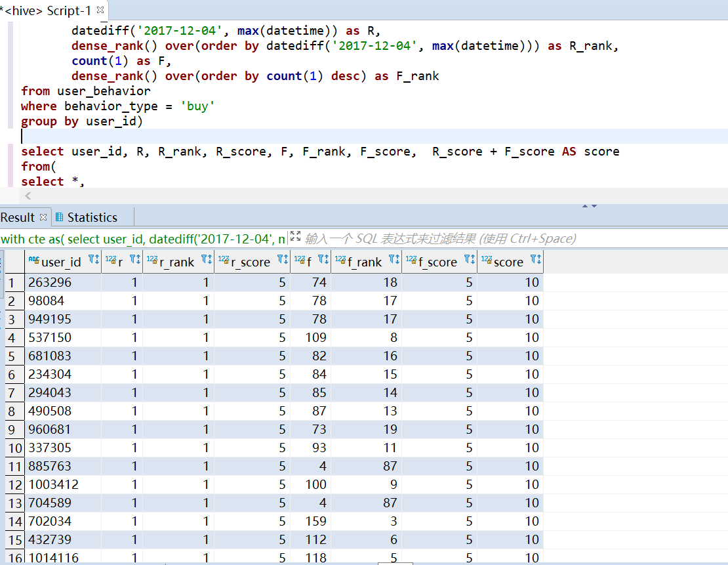Click the executed query text 'with cte as( select user_id'
The image size is (728, 565).
(x=142, y=239)
